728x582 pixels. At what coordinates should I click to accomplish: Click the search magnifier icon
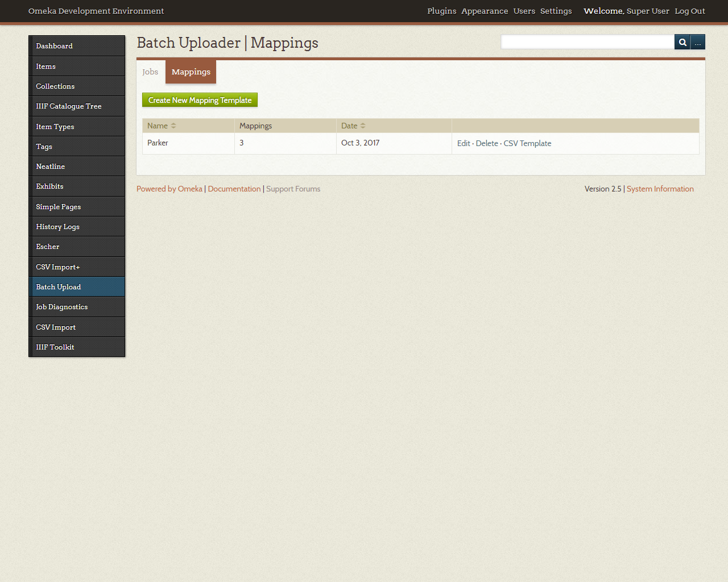tap(682, 41)
